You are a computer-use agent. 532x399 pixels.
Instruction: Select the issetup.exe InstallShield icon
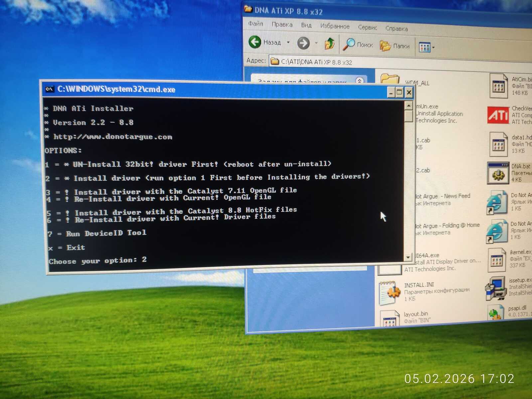click(x=495, y=288)
